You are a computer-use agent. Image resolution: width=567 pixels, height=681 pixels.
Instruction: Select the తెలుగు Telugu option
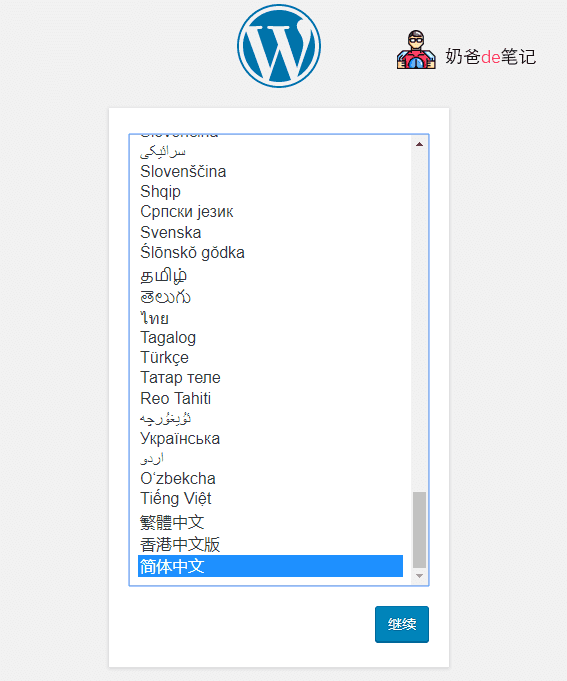coord(270,297)
